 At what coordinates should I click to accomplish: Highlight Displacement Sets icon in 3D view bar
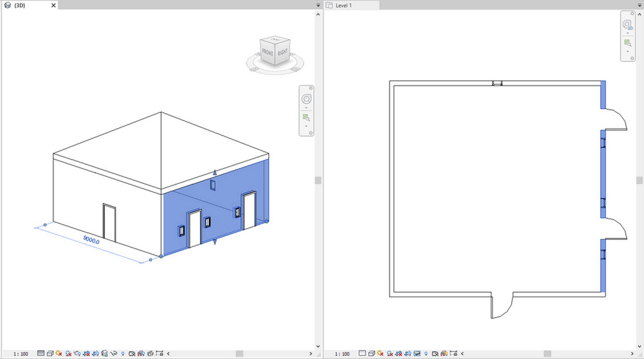150,353
